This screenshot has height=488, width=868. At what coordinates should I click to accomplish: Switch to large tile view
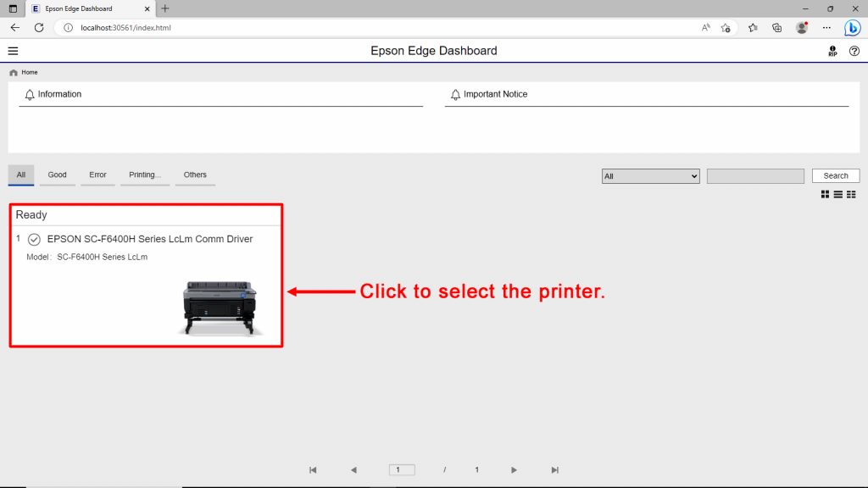825,194
